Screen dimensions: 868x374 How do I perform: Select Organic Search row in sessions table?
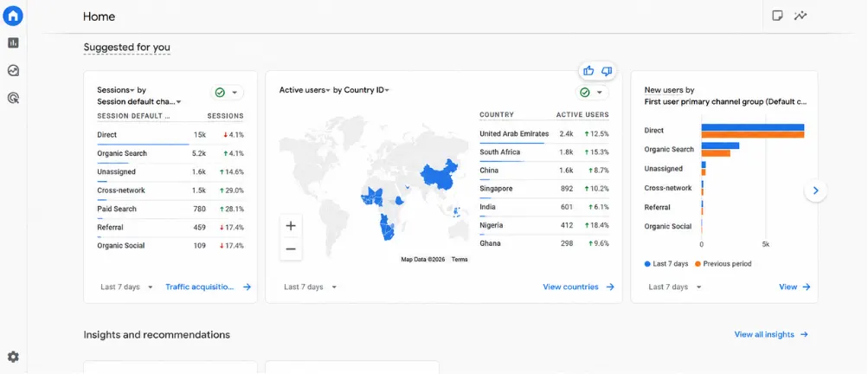point(170,153)
